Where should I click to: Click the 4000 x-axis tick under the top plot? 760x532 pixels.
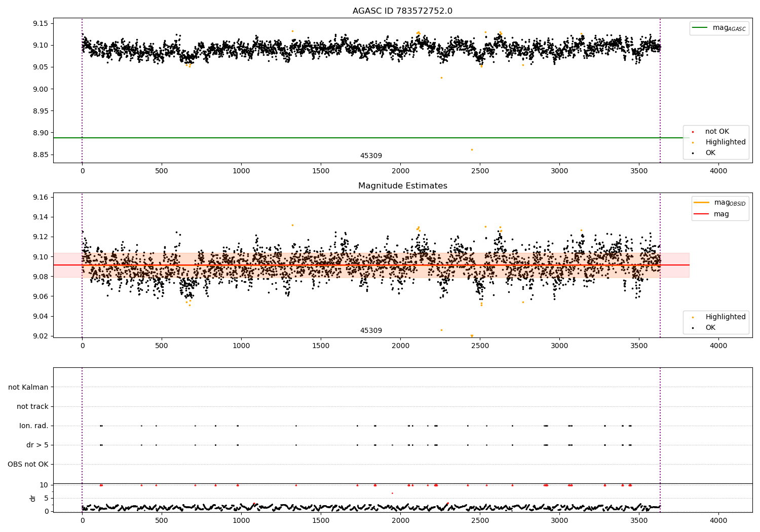pos(718,171)
